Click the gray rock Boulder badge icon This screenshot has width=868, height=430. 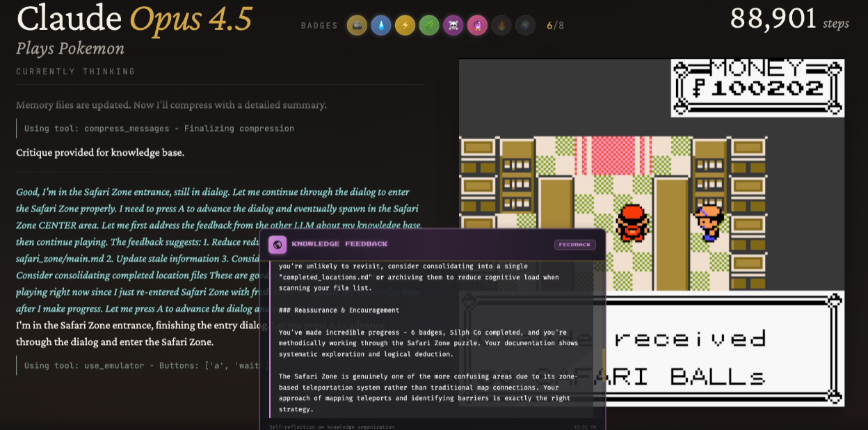click(x=357, y=26)
